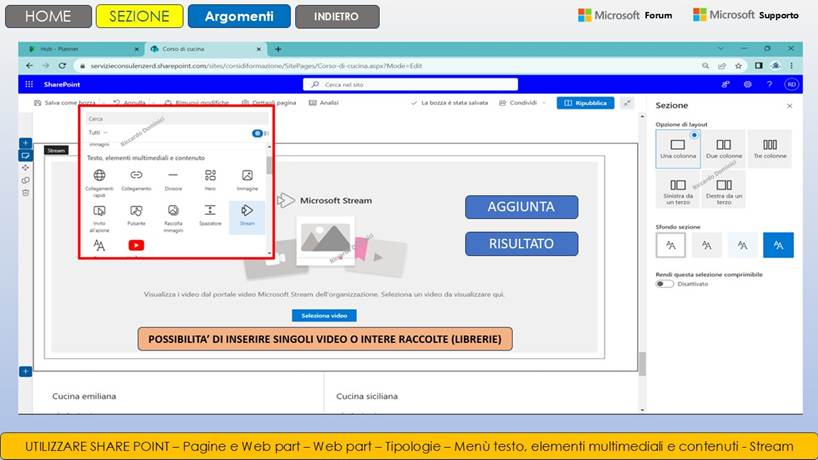Screen dimensions: 818x460
Task: Insert the Divisore web part
Action: tap(173, 180)
